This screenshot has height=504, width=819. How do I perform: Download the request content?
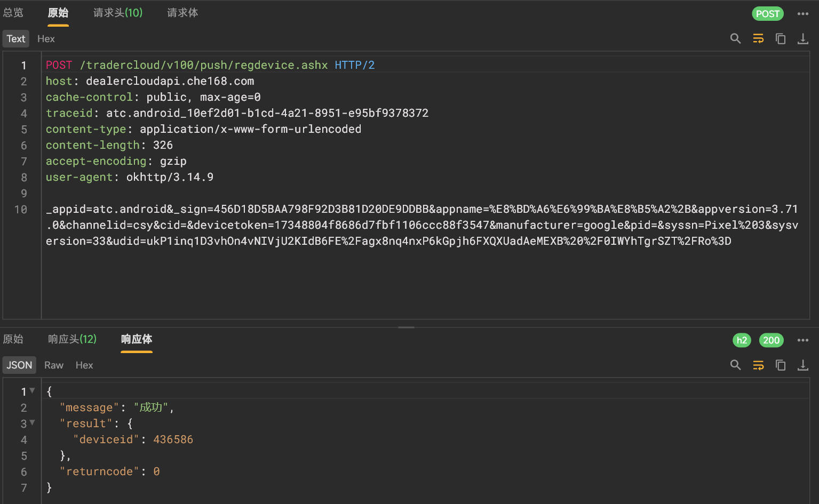[x=802, y=38]
